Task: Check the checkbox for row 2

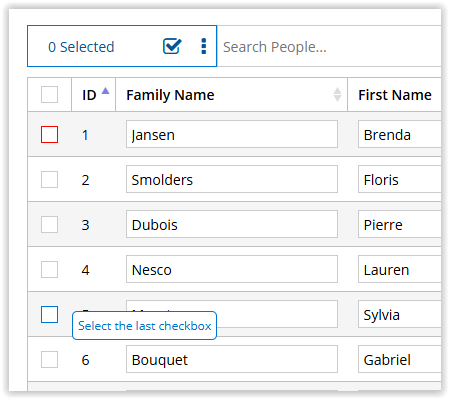Action: pos(49,179)
